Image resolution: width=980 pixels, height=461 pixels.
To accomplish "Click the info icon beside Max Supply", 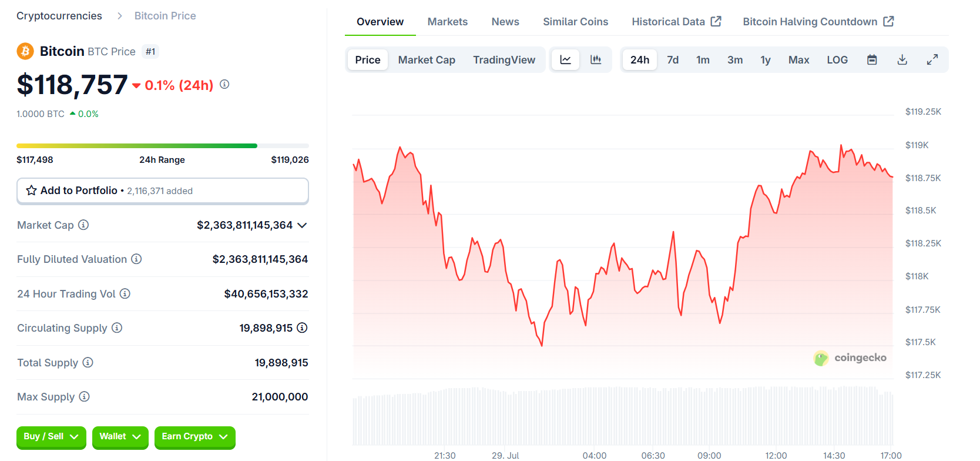I will [85, 397].
